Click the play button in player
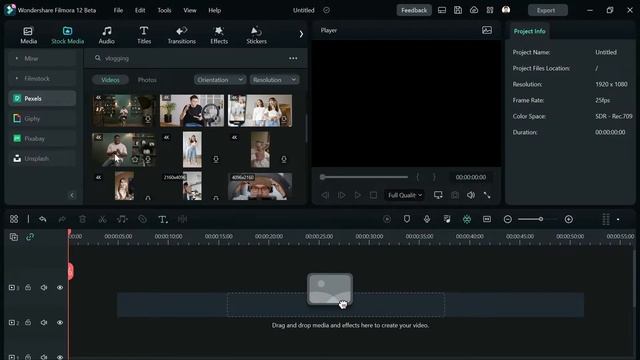This screenshot has width=640, height=360. 357,195
